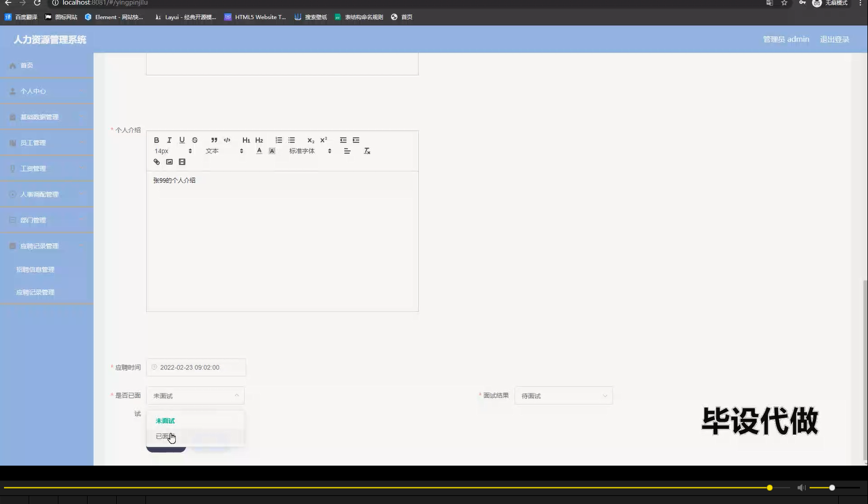This screenshot has height=504, width=868.
Task: Apply Heading 2 style
Action: 259,140
